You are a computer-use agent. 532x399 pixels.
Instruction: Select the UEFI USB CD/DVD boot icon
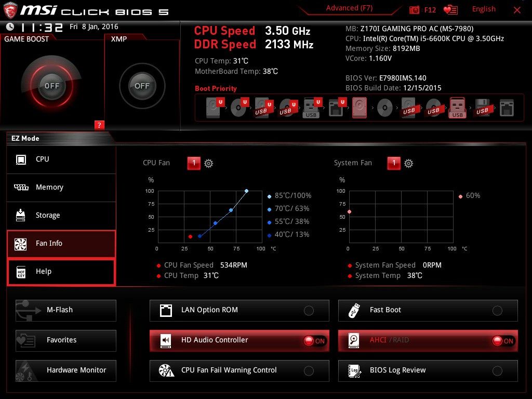coord(288,108)
